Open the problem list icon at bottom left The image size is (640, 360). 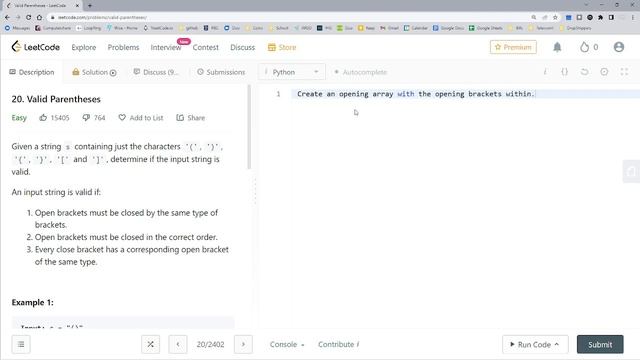21,344
